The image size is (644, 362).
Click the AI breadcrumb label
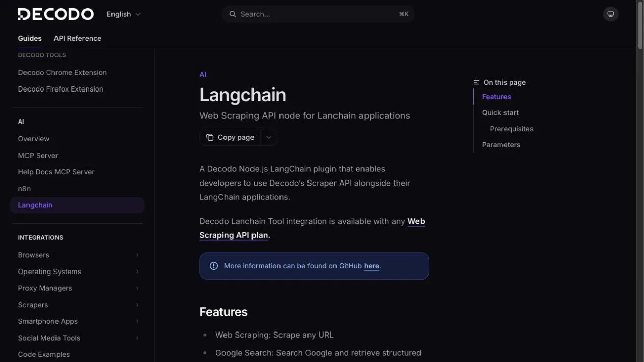203,75
